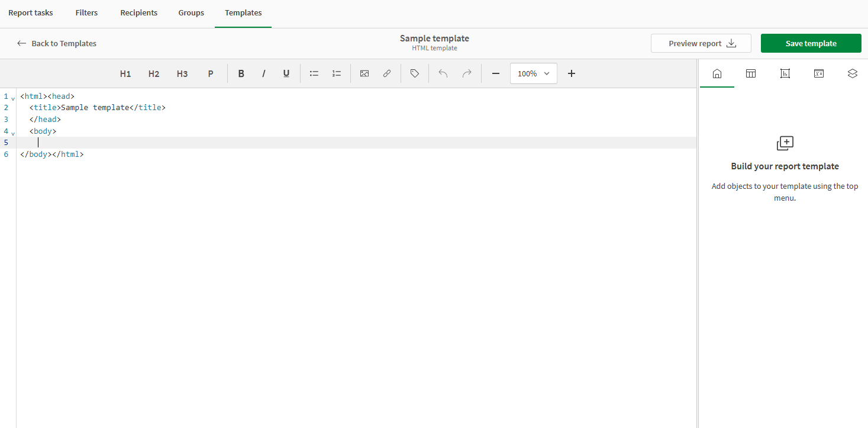Open the Charts panel in the sidebar
The image size is (868, 428).
pyautogui.click(x=785, y=73)
